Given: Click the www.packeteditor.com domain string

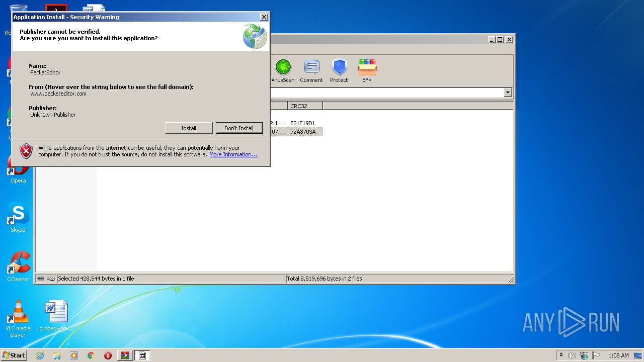Looking at the screenshot, I should 58,94.
